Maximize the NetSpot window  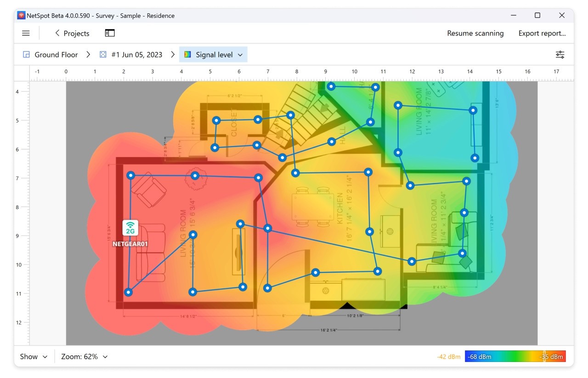coord(537,16)
